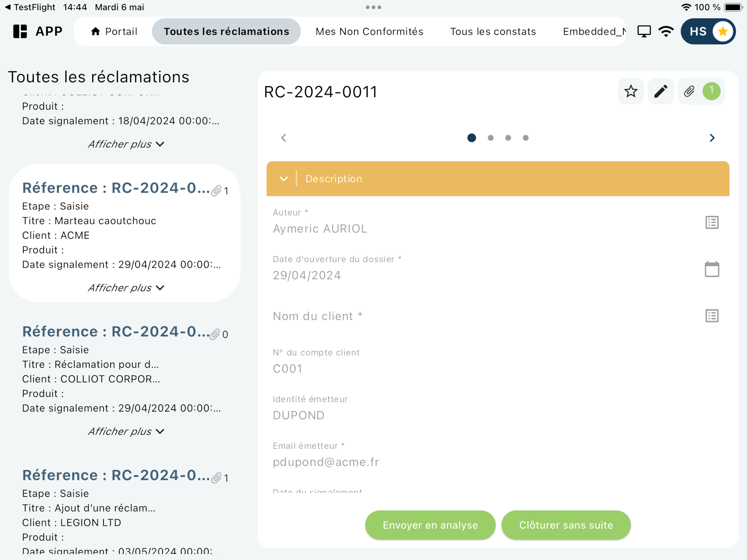747x560 pixels.
Task: Collapse the Description section chevron
Action: click(284, 179)
